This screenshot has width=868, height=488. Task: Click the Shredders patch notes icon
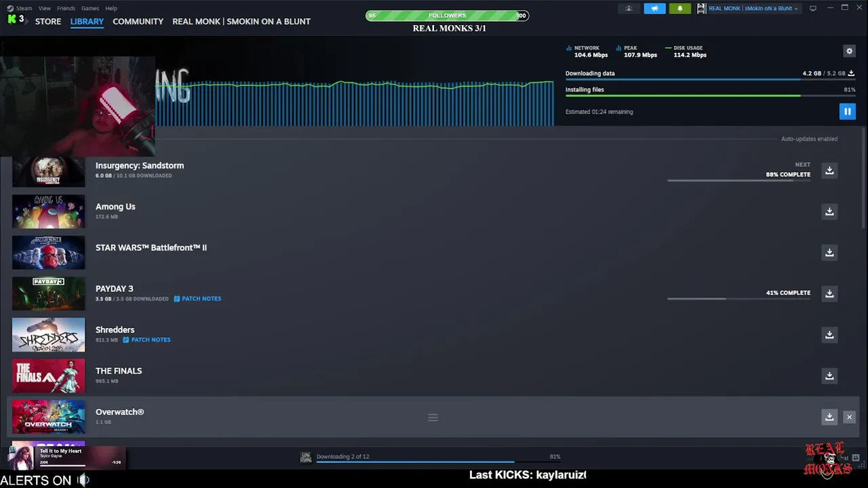(x=126, y=340)
